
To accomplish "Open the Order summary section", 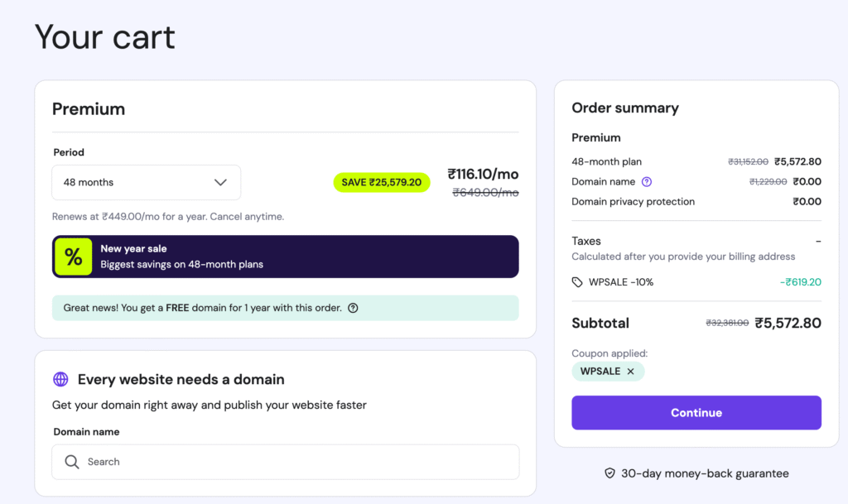I will pyautogui.click(x=625, y=108).
